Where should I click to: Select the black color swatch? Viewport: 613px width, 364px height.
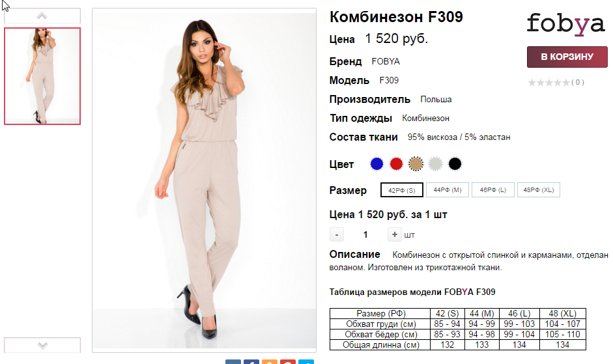455,164
